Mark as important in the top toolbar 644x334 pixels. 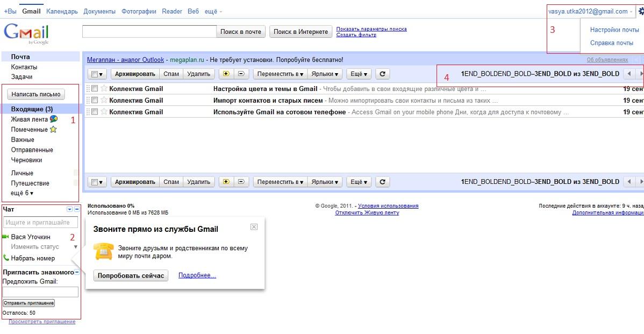tap(226, 74)
